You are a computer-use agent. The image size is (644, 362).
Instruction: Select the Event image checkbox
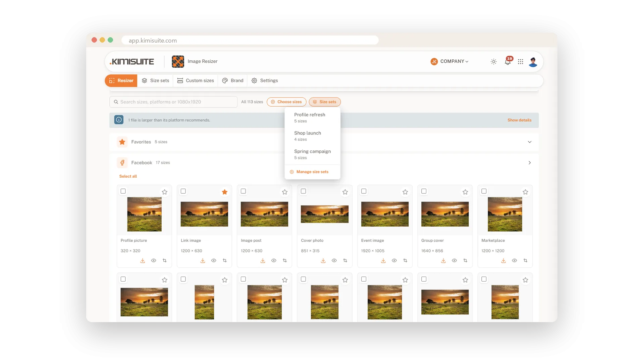coord(364,191)
